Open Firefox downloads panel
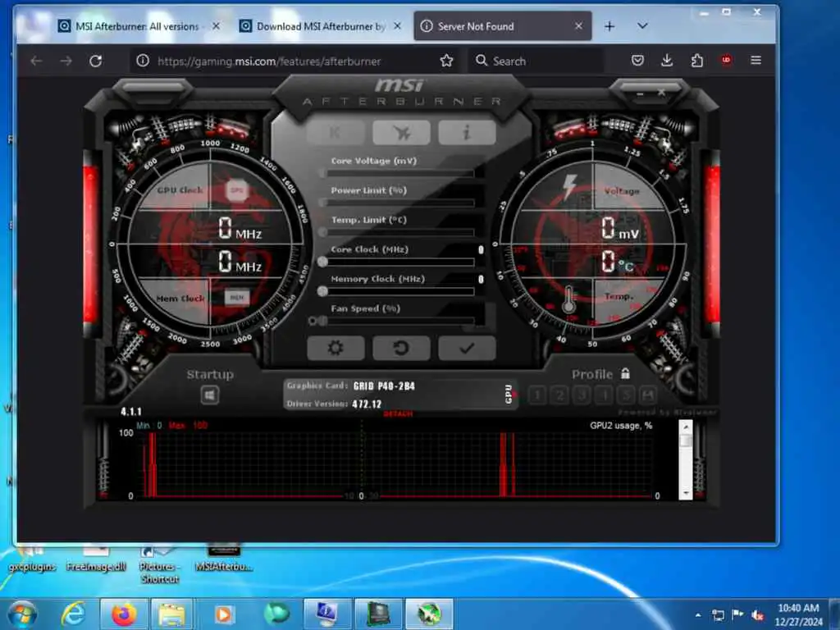Screen dimensions: 840x630 coord(667,60)
